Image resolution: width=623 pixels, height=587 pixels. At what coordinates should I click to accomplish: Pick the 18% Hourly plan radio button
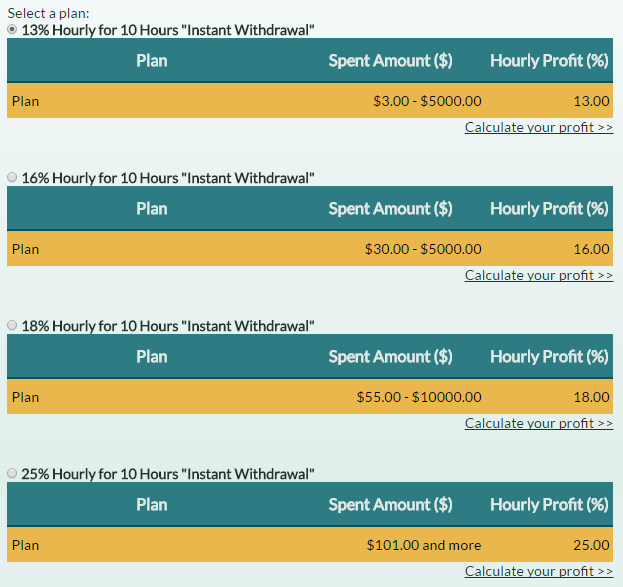(x=12, y=326)
